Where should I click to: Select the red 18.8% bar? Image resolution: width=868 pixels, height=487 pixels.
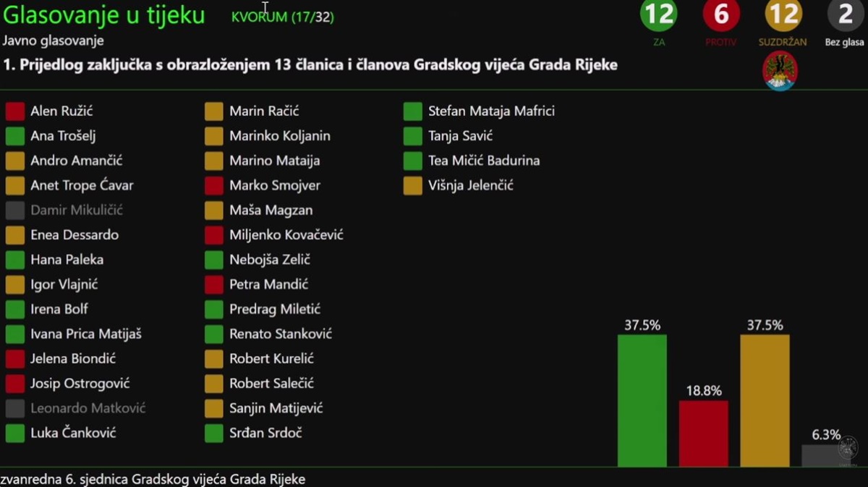703,433
